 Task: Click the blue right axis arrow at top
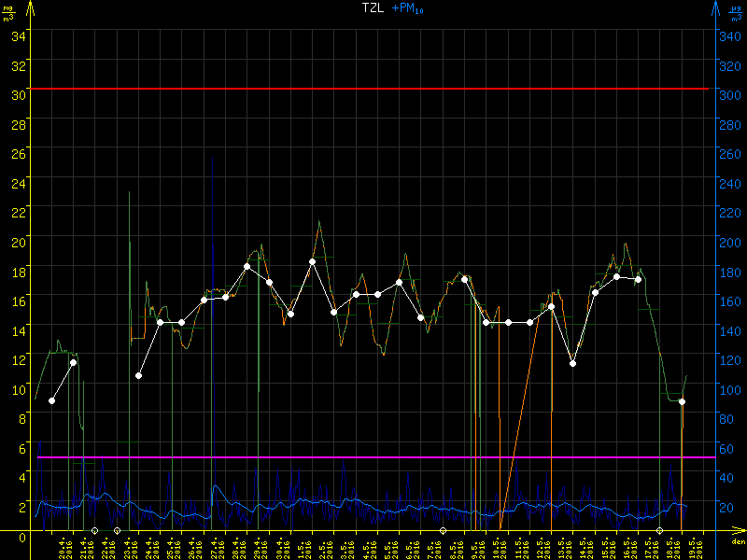point(715,7)
